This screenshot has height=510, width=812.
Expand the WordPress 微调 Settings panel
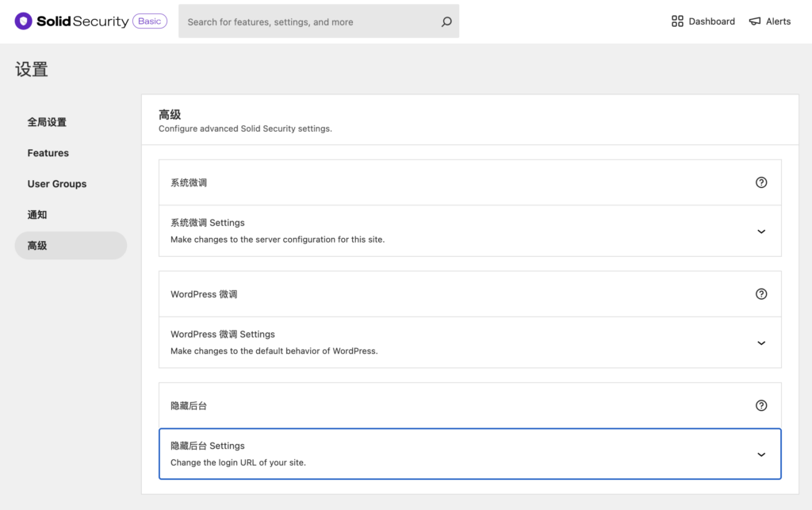tap(761, 343)
